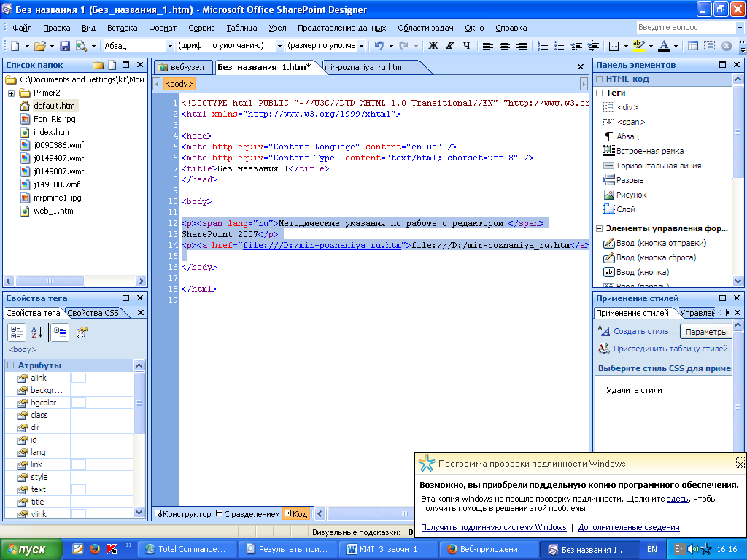Open the font (шрифт по умолчанию) dropdown
Screen dimensions: 747x560
click(279, 46)
